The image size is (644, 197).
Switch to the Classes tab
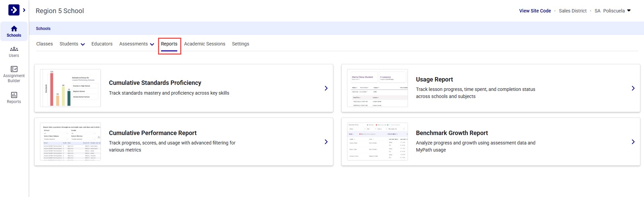[x=44, y=44]
